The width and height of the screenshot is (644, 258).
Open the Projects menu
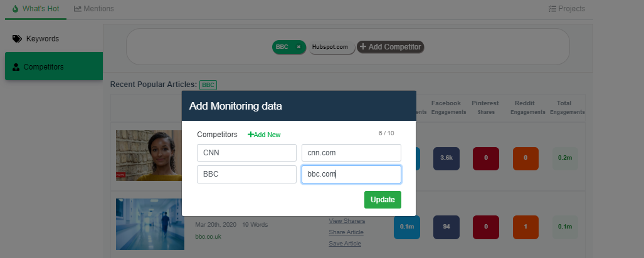click(567, 9)
